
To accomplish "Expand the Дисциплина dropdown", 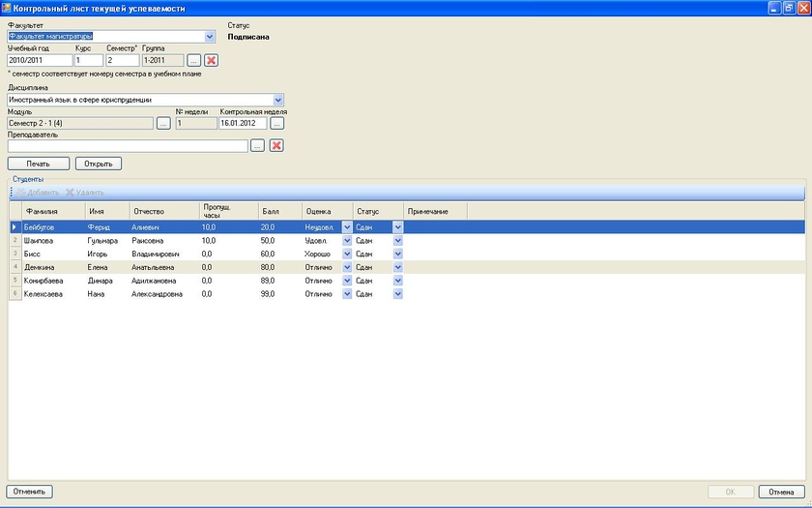I will 278,99.
